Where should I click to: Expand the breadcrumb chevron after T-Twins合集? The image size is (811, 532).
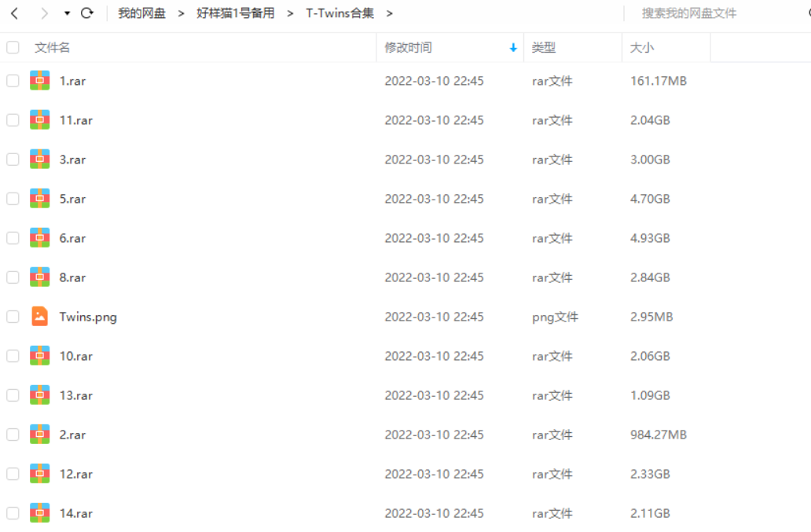390,13
